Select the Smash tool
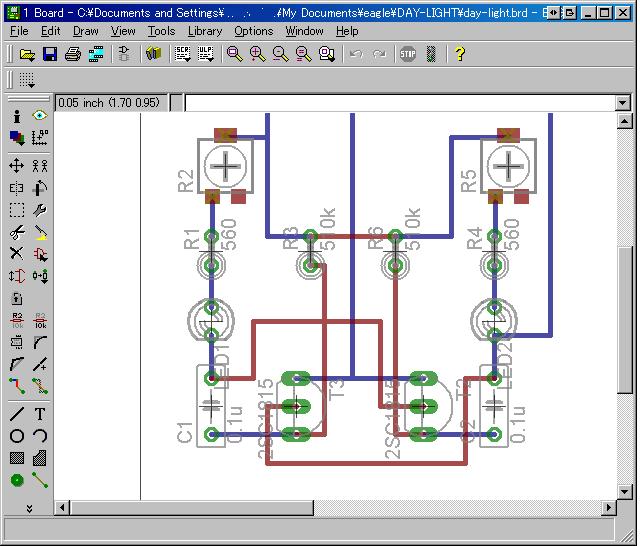Screen dimensions: 640x546 point(17,342)
